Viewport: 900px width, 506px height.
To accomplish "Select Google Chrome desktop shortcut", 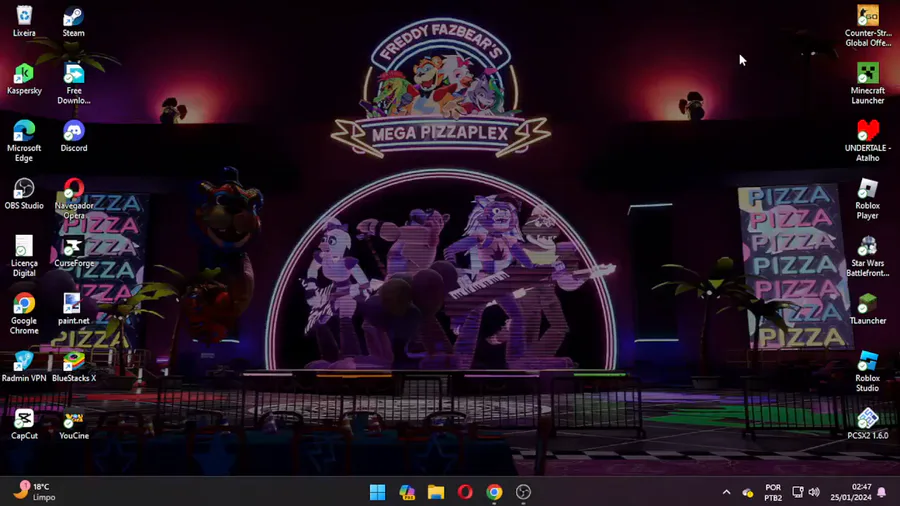I will pos(24,313).
